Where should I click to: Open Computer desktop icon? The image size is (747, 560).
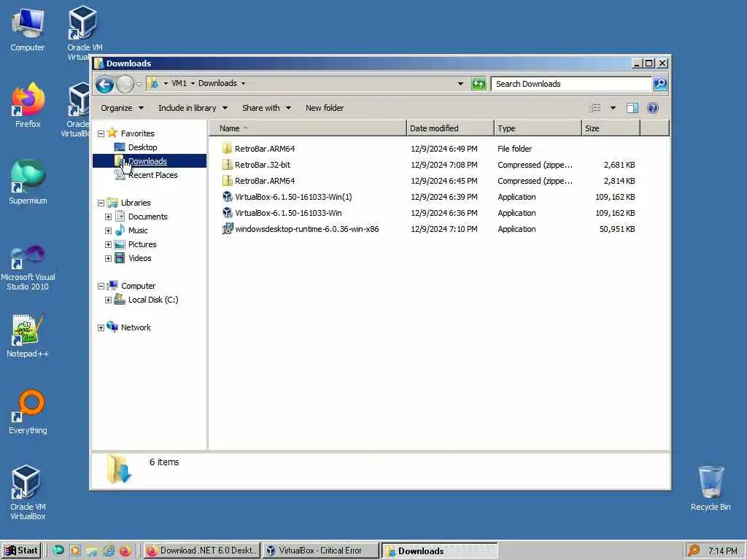coord(27,30)
